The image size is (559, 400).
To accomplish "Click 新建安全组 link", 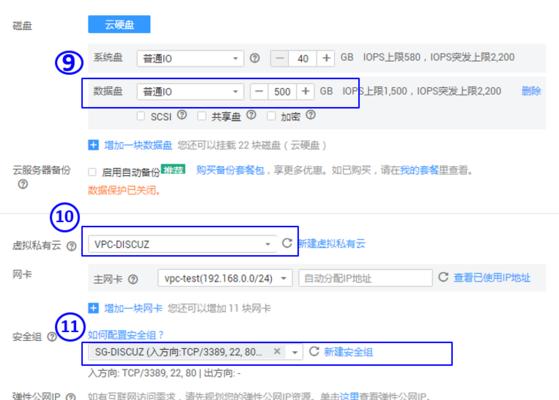I will [349, 352].
